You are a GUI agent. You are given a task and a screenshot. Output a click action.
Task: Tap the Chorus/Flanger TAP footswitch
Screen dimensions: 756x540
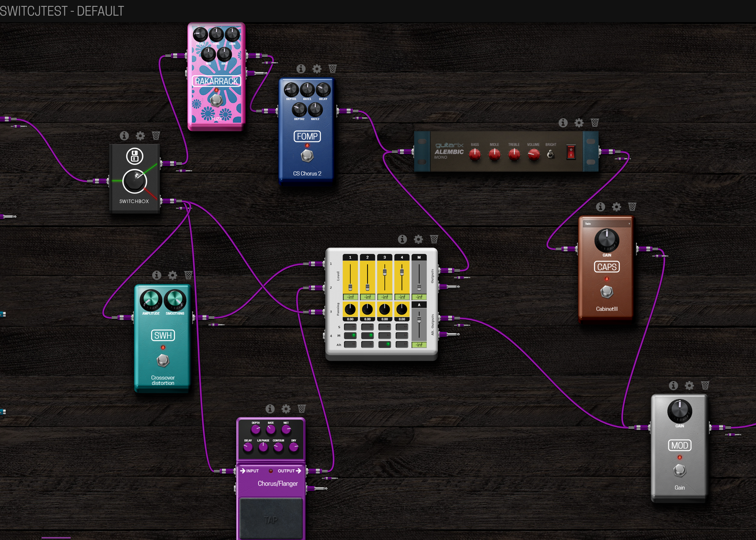[271, 518]
